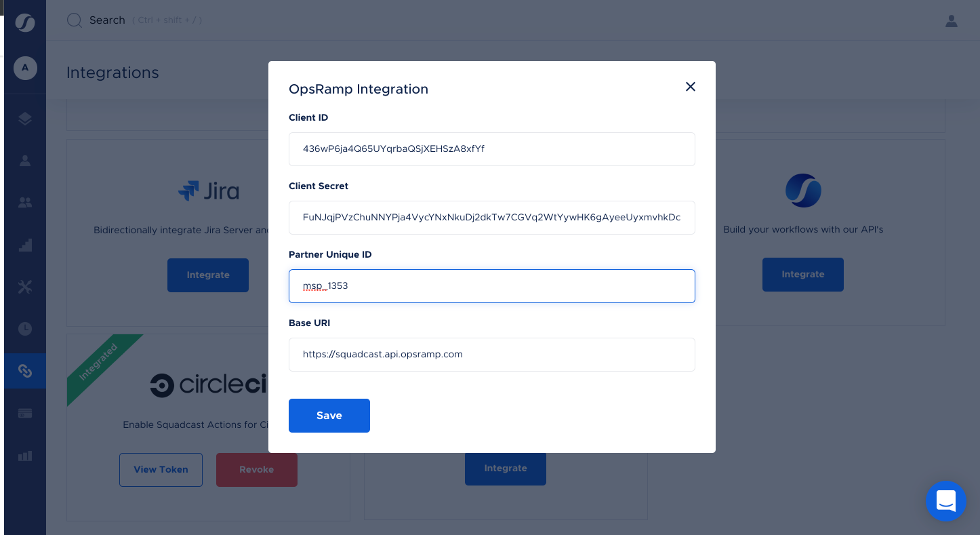This screenshot has height=535, width=980.
Task: Open the single user icon in the sidebar
Action: tap(25, 161)
